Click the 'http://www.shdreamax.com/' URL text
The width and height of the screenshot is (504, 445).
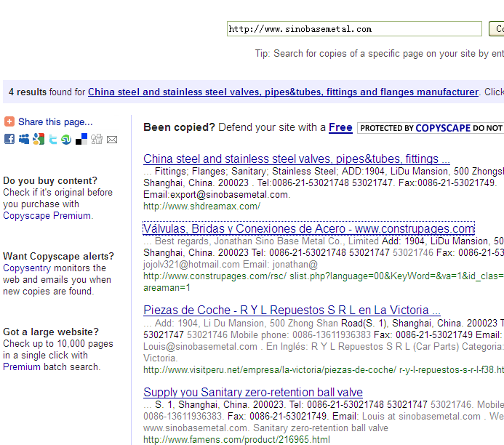(201, 207)
